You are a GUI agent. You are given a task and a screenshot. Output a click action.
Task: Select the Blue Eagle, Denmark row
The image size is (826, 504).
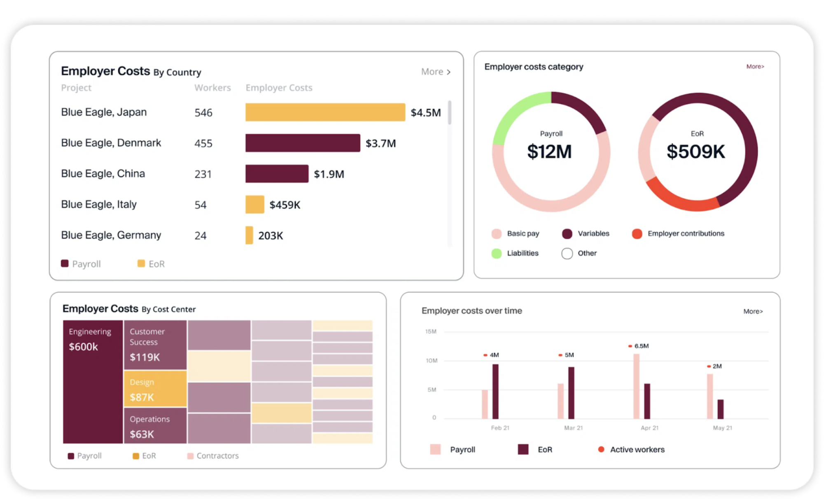(111, 143)
